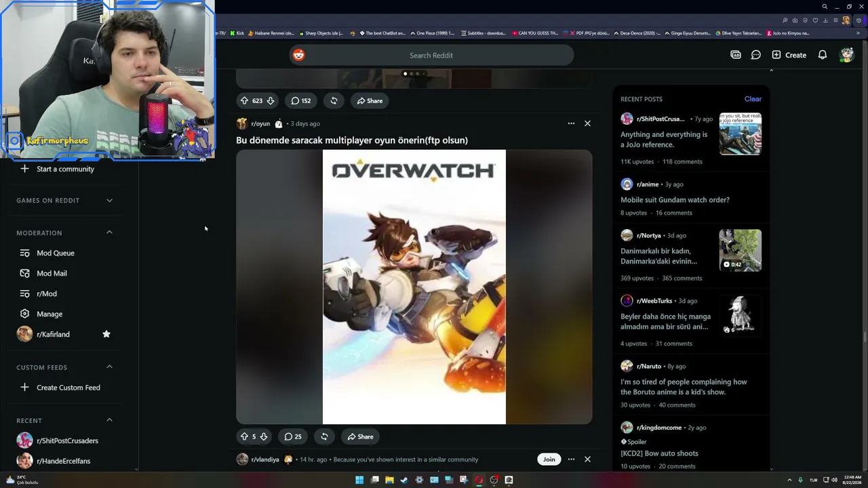Toggle the favorite star for r/Kafirland
This screenshot has height=488, width=868.
106,334
